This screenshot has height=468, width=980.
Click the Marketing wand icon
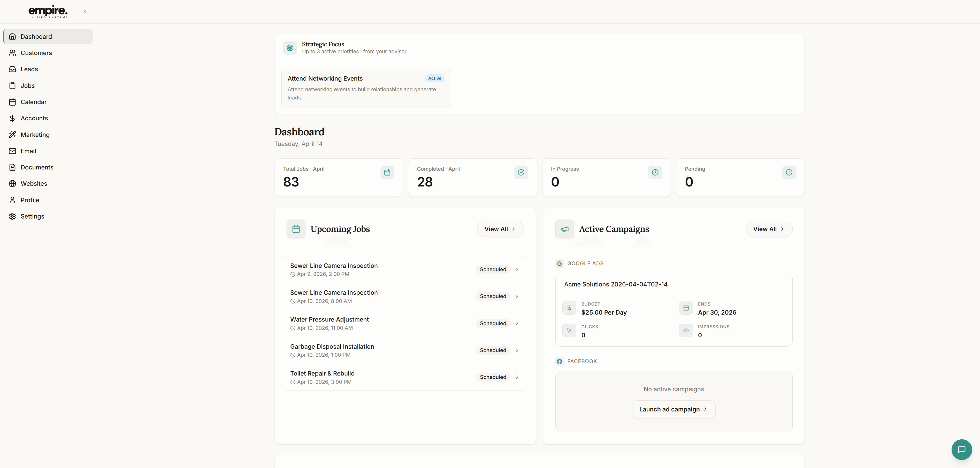(13, 135)
